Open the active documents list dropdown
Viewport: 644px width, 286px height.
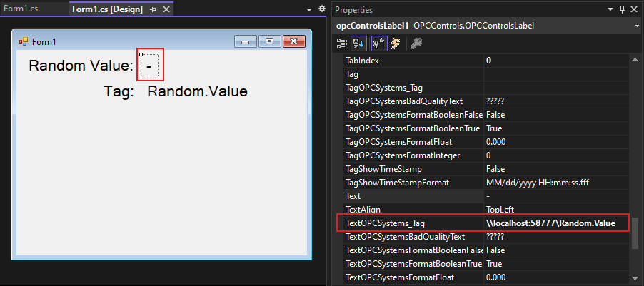pos(310,10)
